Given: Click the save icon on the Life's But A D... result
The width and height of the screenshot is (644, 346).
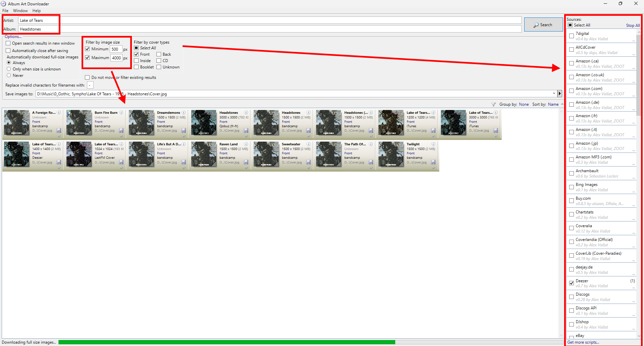Looking at the screenshot, I should coord(184,162).
